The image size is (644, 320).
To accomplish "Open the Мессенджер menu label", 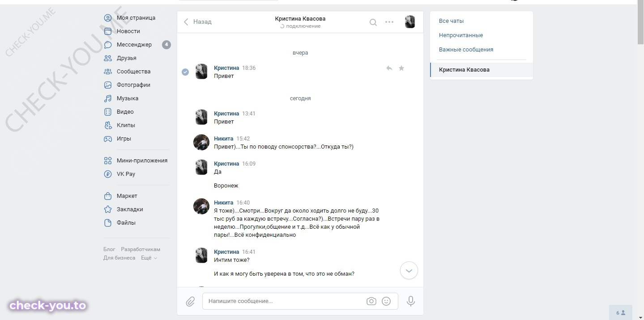I will [x=134, y=45].
